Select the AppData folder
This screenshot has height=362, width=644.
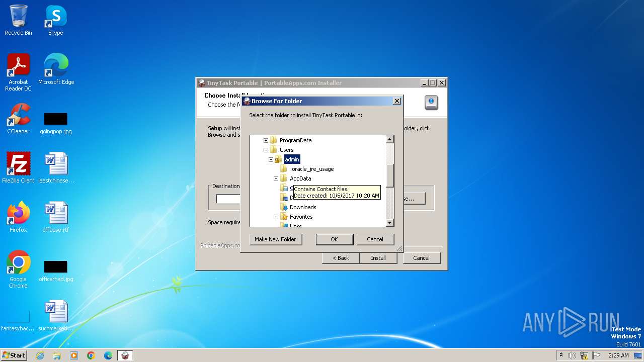pos(300,178)
